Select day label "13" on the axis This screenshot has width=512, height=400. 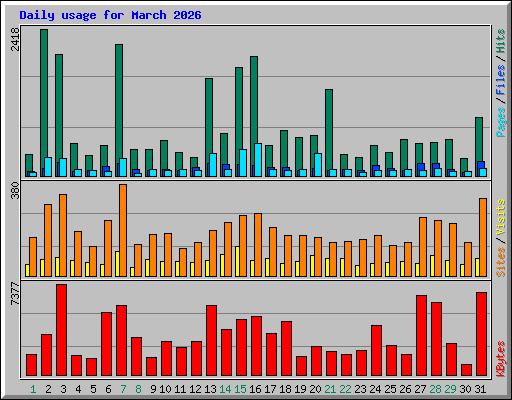coord(210,389)
